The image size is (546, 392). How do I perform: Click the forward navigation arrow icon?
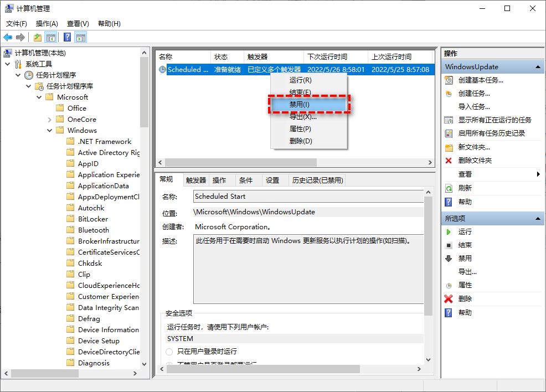click(21, 37)
